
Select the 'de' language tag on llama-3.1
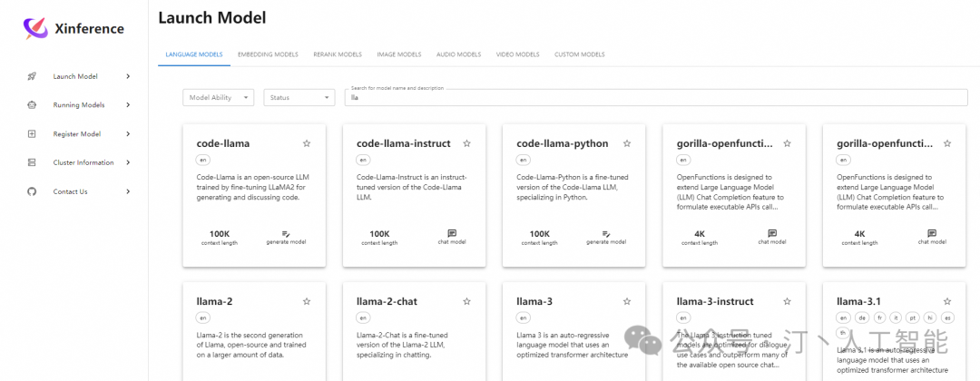(x=860, y=318)
